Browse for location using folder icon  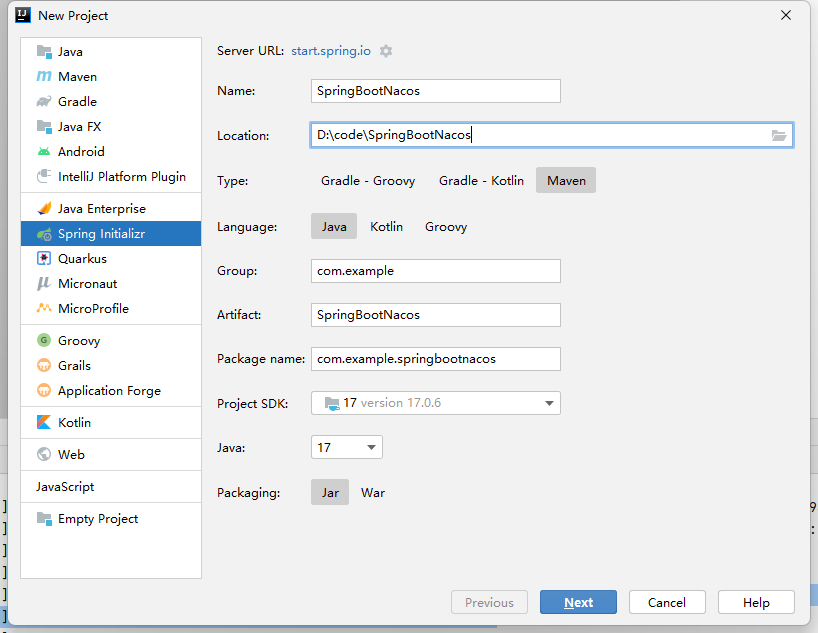pyautogui.click(x=779, y=136)
